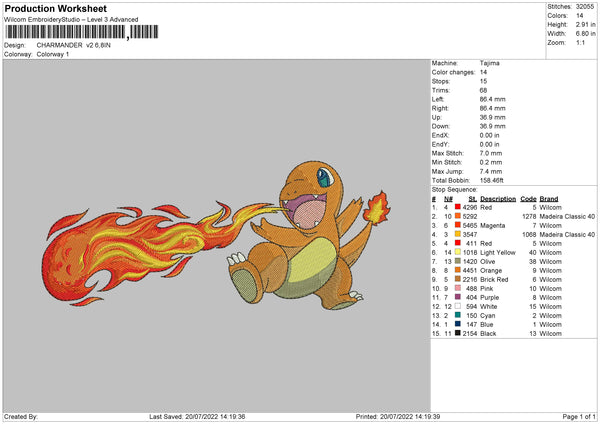Pick the Brick Red 2216 swatch
Screen dimensions: 600x424
458,279
